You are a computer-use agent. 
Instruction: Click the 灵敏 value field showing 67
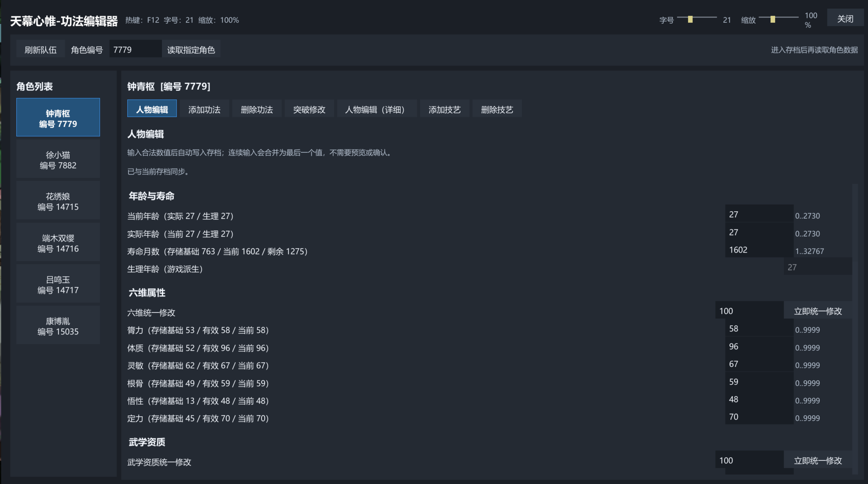759,363
